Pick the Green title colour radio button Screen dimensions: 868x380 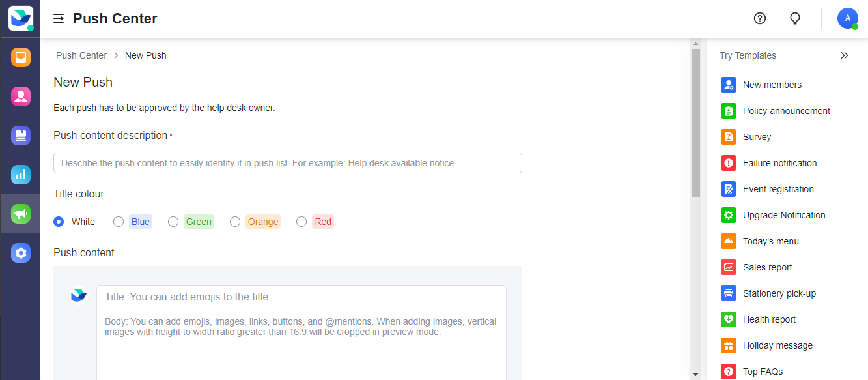pos(173,221)
